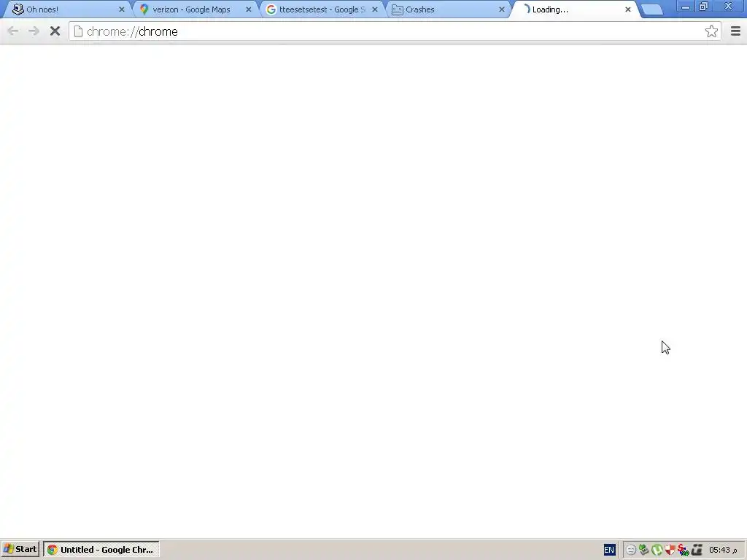This screenshot has width=747, height=560.
Task: Select the tteesetsetest Google Search tab
Action: (320, 9)
